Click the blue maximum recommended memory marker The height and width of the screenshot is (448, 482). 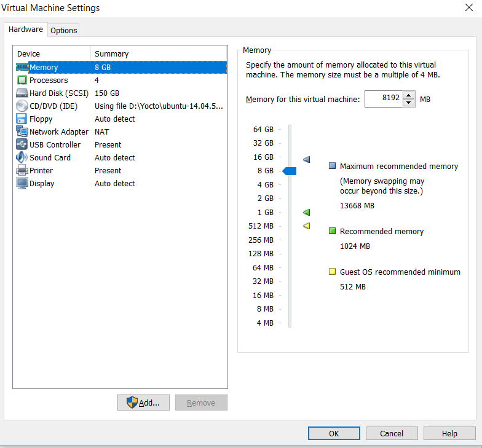coord(306,159)
